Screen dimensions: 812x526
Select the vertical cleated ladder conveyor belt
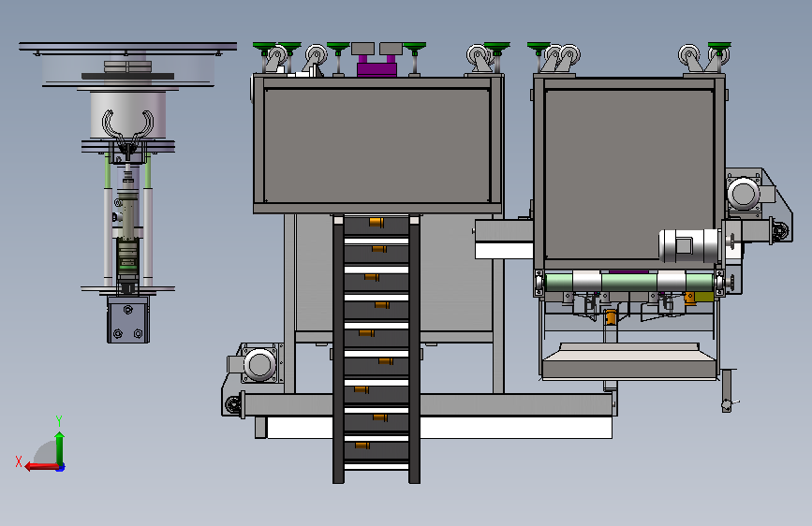376,348
